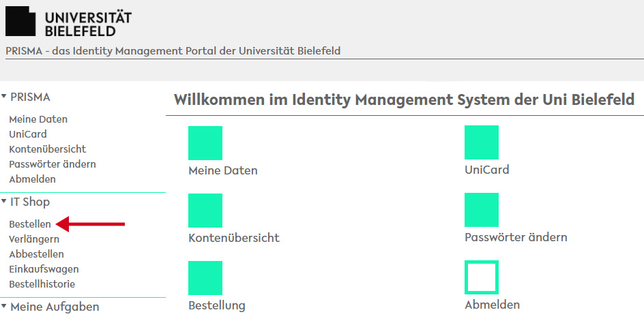Open the Kontenübersicht green tile icon

point(205,211)
